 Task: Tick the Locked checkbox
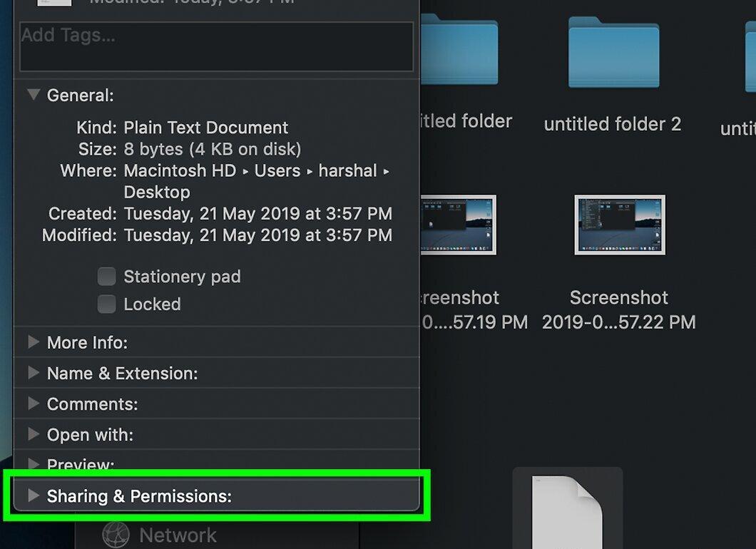[x=106, y=304]
